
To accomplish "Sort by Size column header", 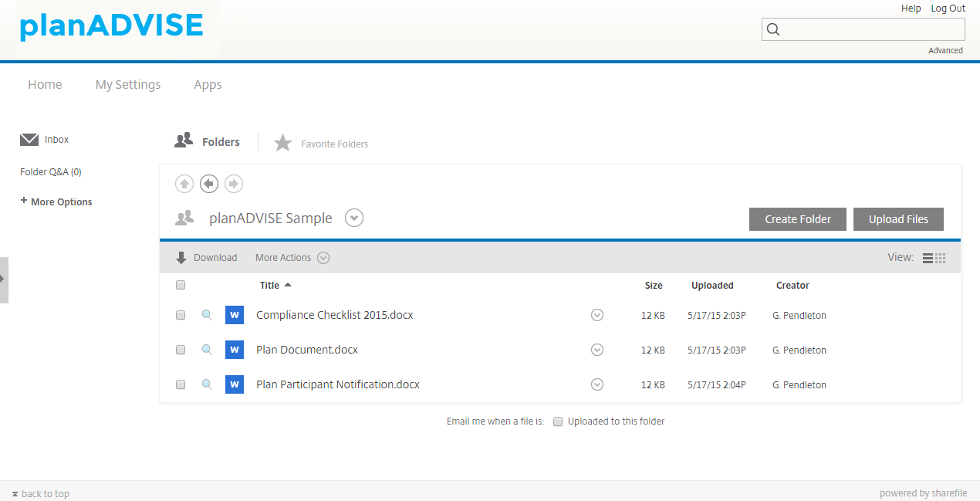I will [x=654, y=286].
